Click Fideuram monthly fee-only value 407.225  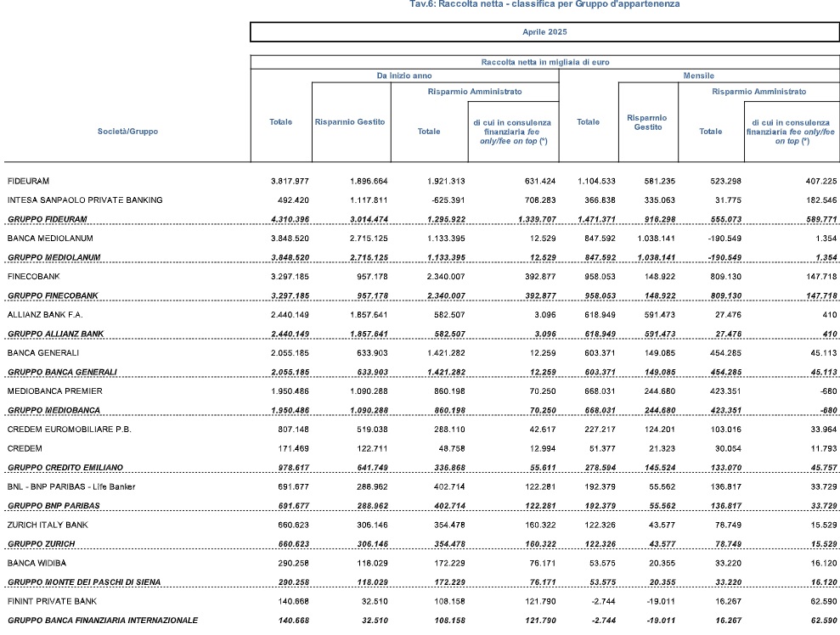tap(821, 181)
